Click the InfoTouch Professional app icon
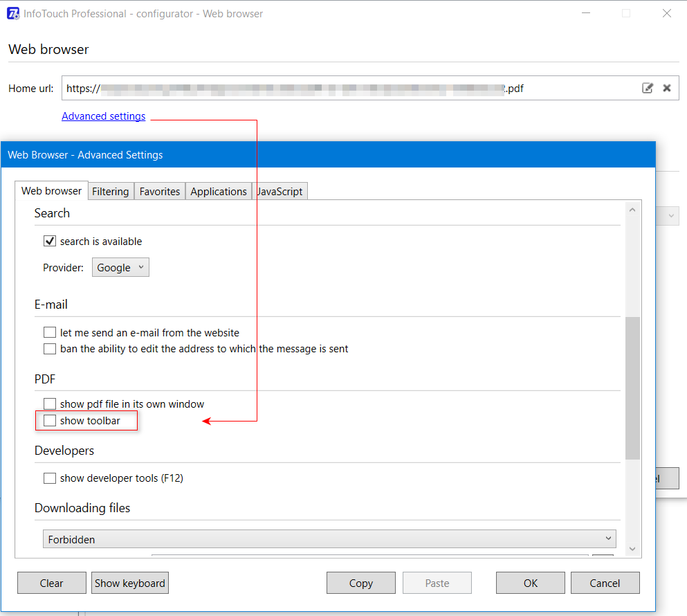The image size is (687, 616). click(x=13, y=14)
